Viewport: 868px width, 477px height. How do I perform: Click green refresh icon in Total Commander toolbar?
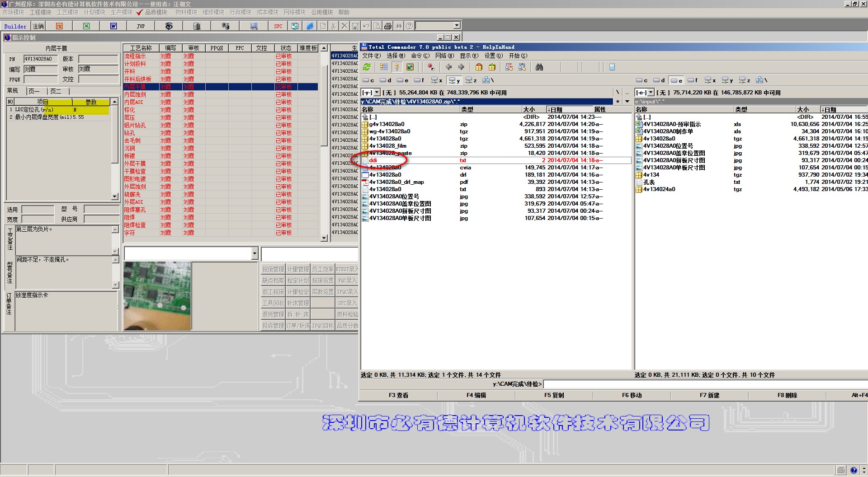pos(367,67)
